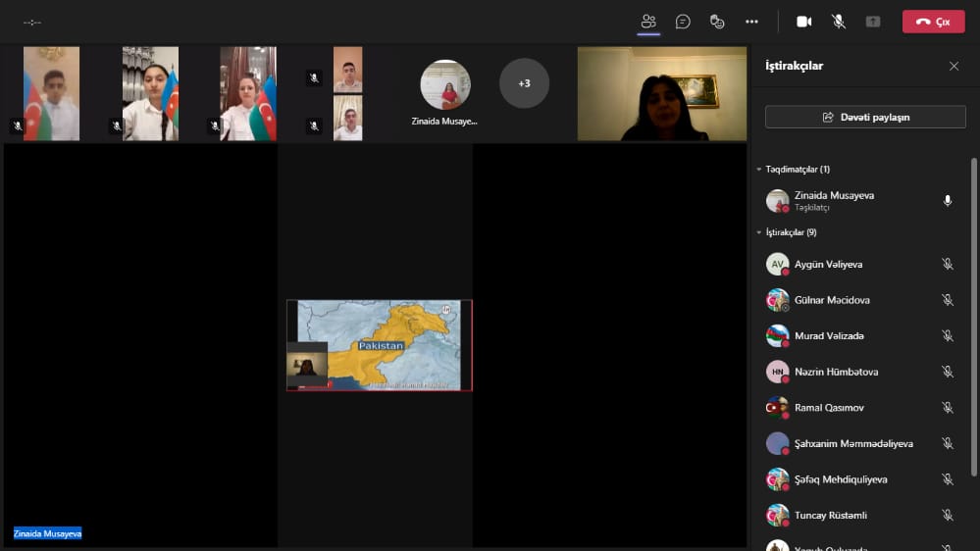Toggle the muted microphone button

[x=838, y=22]
